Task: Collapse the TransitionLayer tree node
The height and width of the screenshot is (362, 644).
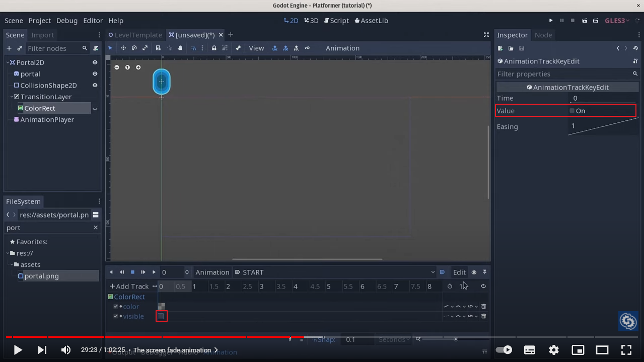Action: 12,97
